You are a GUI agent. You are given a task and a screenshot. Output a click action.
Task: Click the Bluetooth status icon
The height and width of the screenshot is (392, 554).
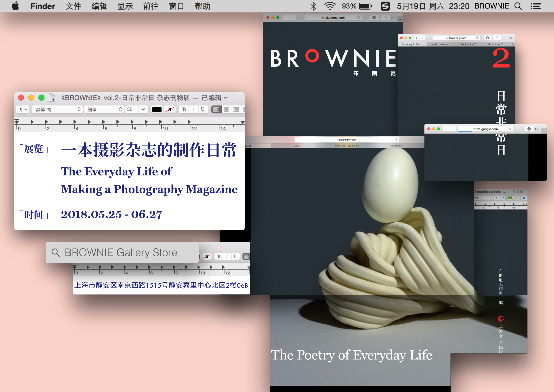313,6
